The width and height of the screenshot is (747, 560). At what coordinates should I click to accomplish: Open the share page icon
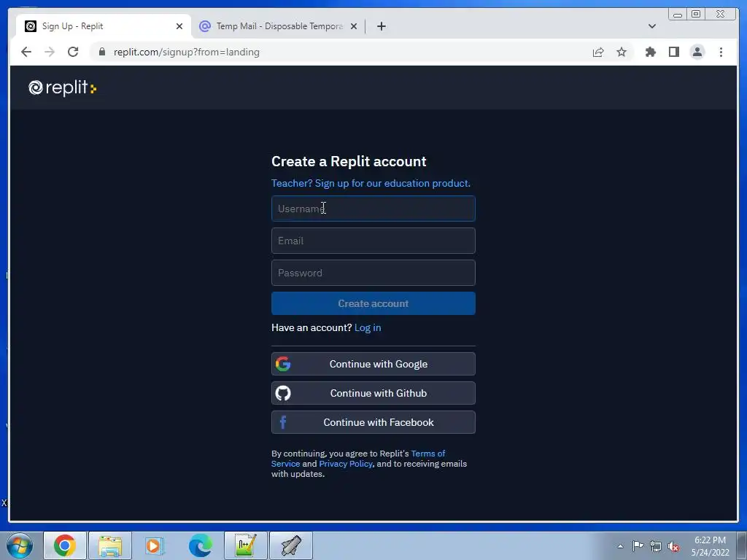click(598, 52)
